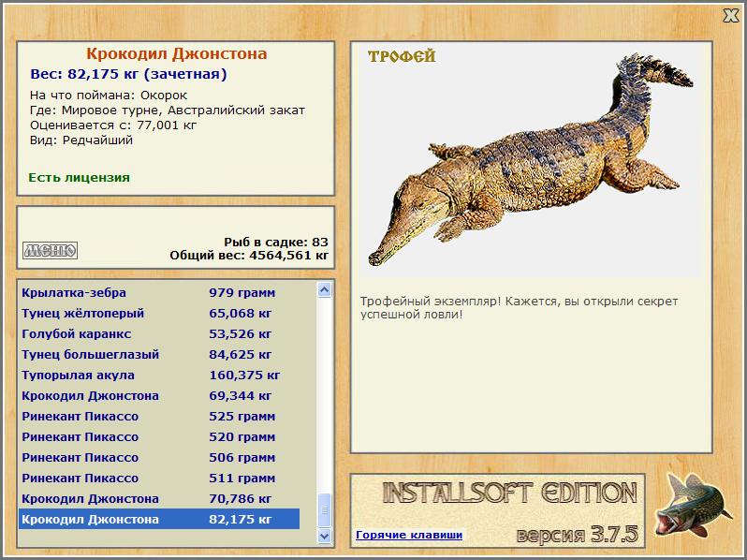Close the trophy window with the X

click(730, 16)
